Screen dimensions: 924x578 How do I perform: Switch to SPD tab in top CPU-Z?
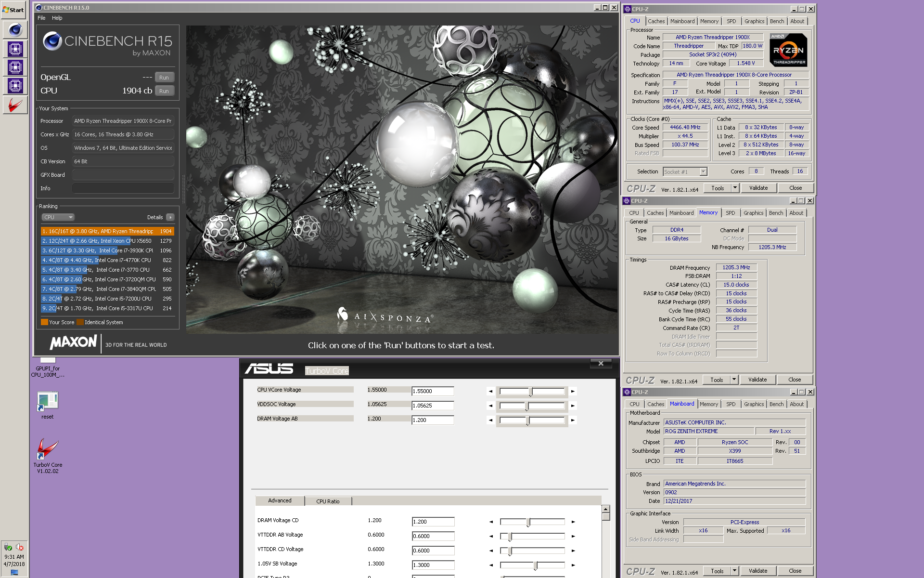(731, 21)
